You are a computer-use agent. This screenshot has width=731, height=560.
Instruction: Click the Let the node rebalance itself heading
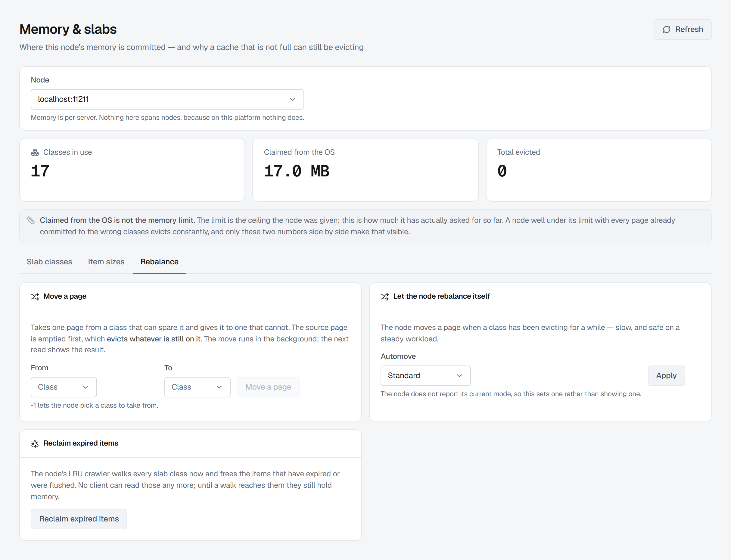coord(441,296)
